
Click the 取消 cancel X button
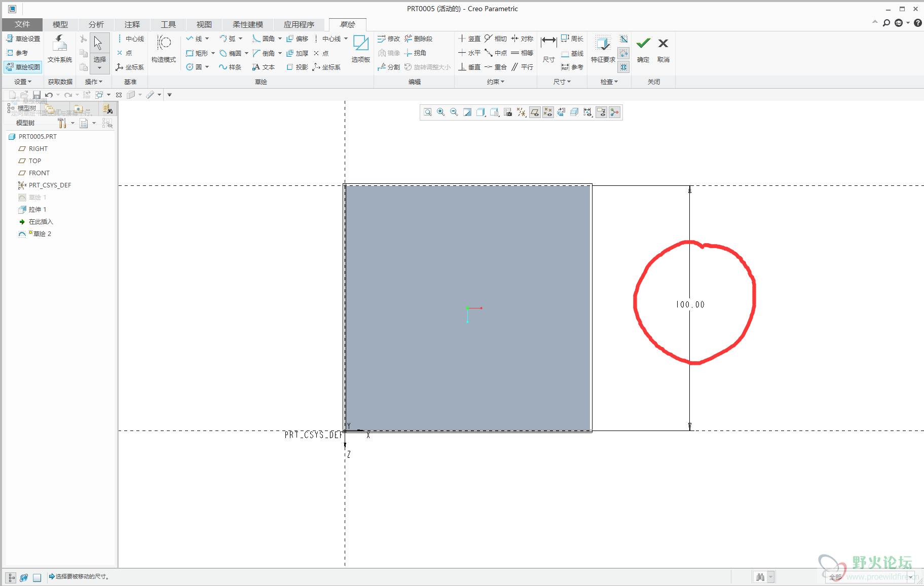663,49
